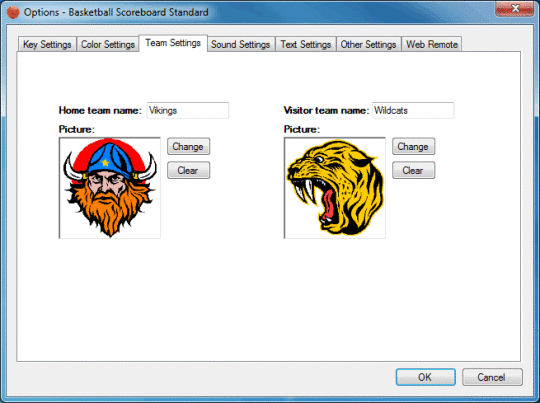Change the home team Vikings picture
The height and width of the screenshot is (403, 540).
pyautogui.click(x=188, y=146)
